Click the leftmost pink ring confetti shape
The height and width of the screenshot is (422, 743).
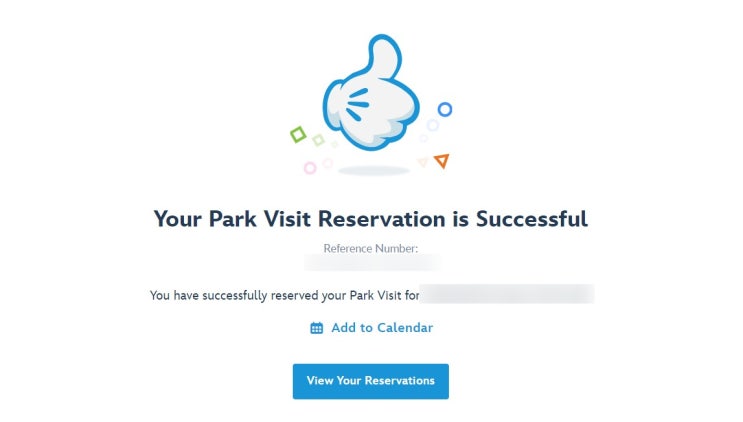click(x=310, y=167)
